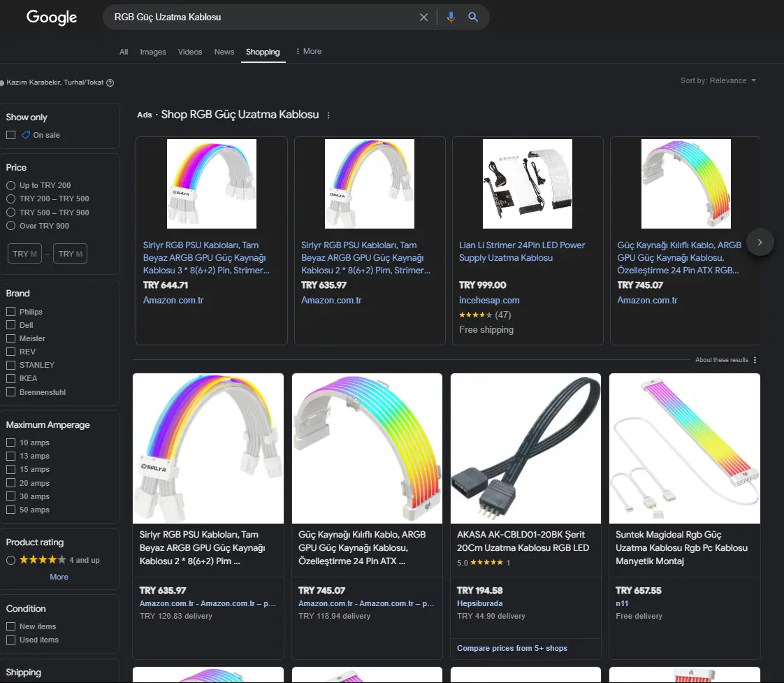Open Lian Li Strimer ad image
Image resolution: width=784 pixels, height=683 pixels.
(x=528, y=184)
